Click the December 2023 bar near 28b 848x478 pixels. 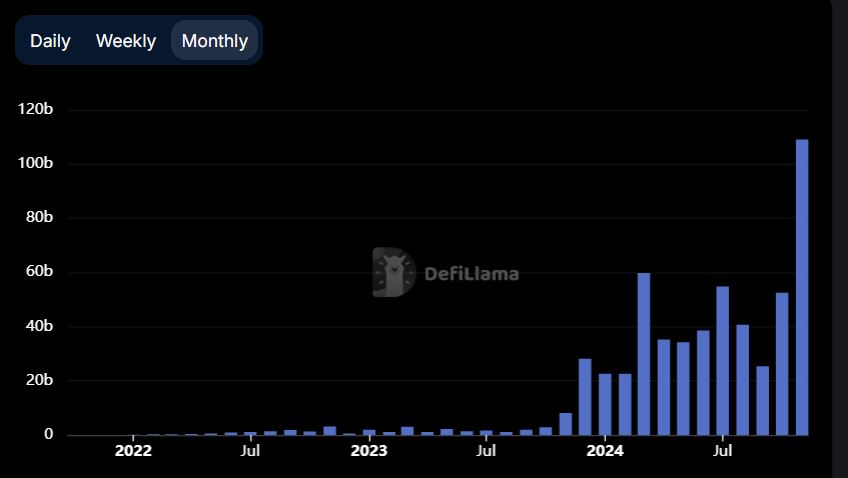(x=585, y=397)
